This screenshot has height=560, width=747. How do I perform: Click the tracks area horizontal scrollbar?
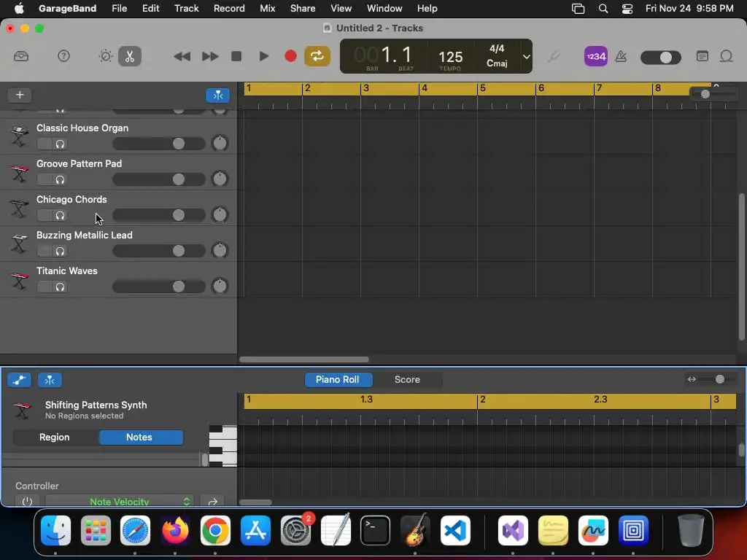tap(304, 359)
